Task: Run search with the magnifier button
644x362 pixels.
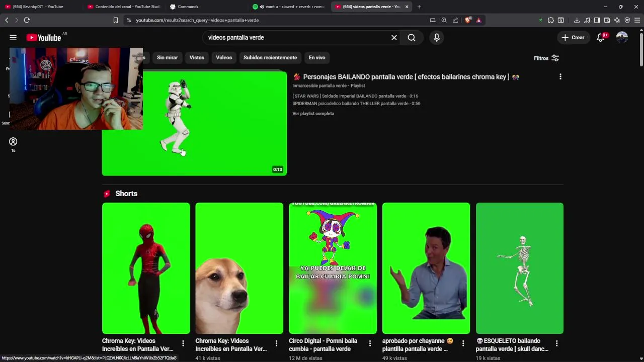Action: [x=412, y=38]
